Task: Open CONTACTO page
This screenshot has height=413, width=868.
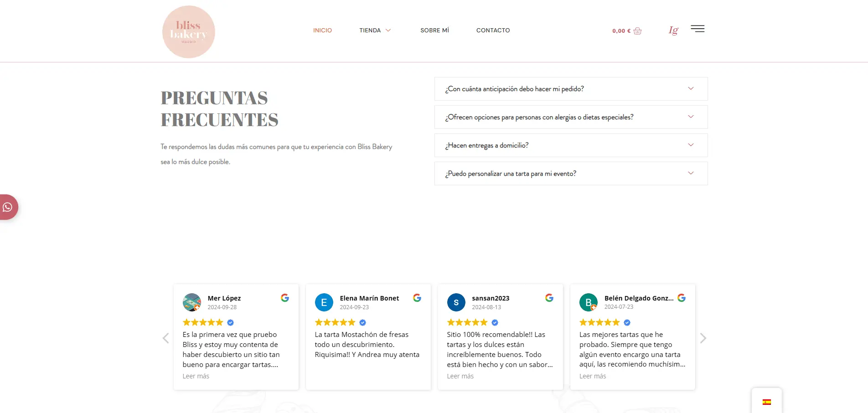Action: tap(493, 31)
